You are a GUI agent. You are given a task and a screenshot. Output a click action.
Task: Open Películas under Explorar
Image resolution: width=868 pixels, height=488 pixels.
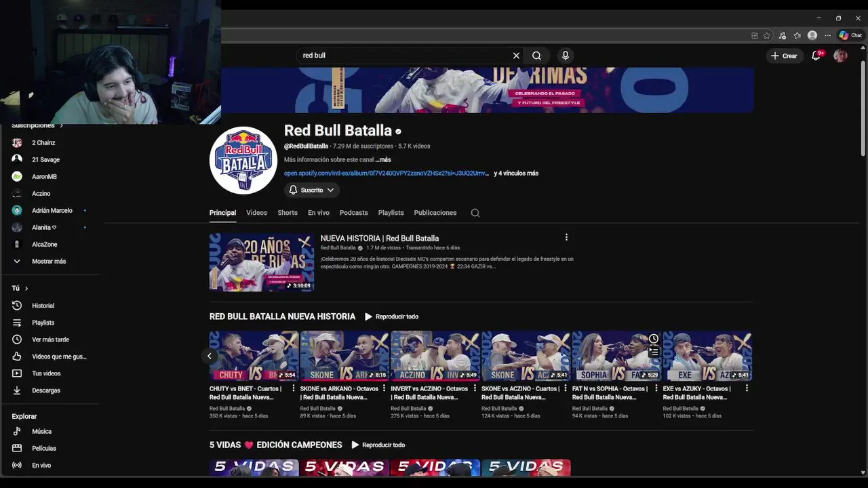pyautogui.click(x=49, y=448)
